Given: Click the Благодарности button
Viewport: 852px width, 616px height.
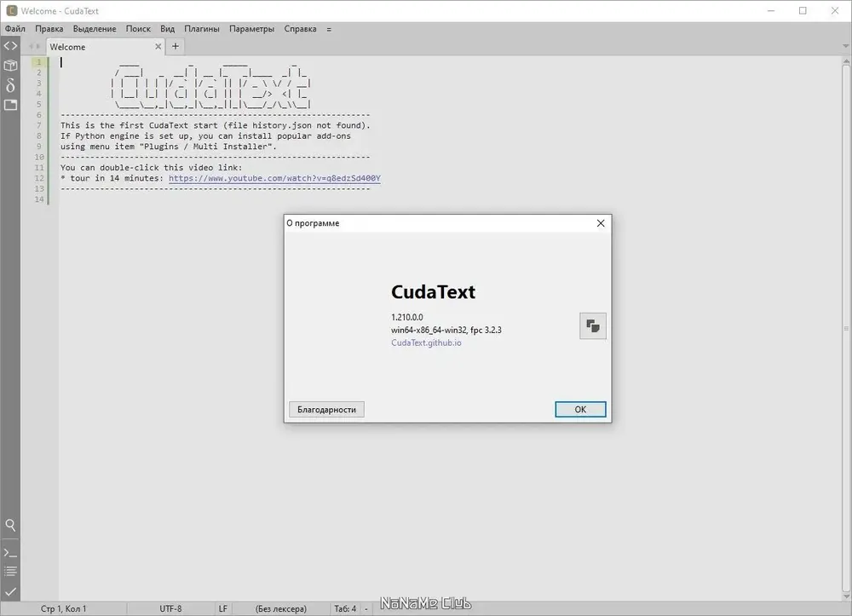Looking at the screenshot, I should [x=326, y=410].
